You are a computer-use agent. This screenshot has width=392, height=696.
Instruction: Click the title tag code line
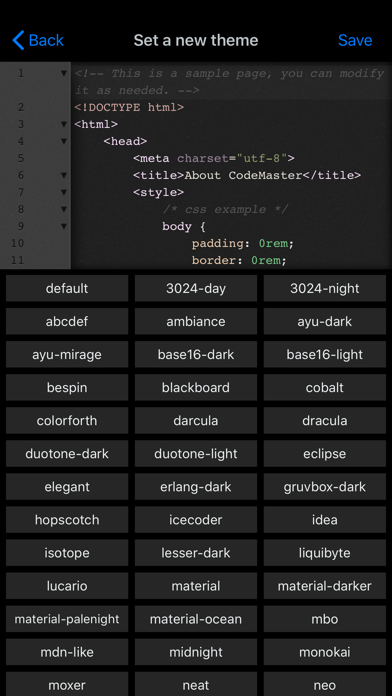pos(247,175)
